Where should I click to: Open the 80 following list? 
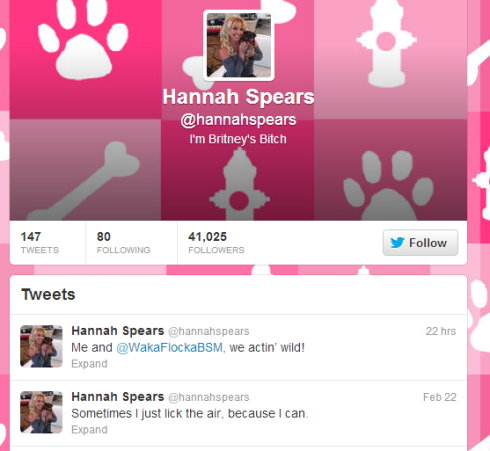[x=123, y=243]
